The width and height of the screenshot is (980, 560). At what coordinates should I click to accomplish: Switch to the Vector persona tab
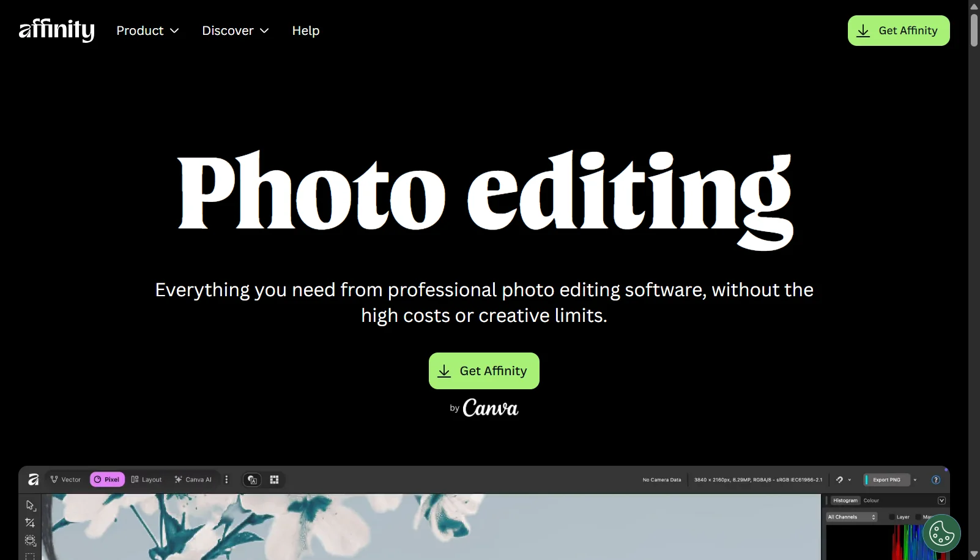click(x=65, y=480)
